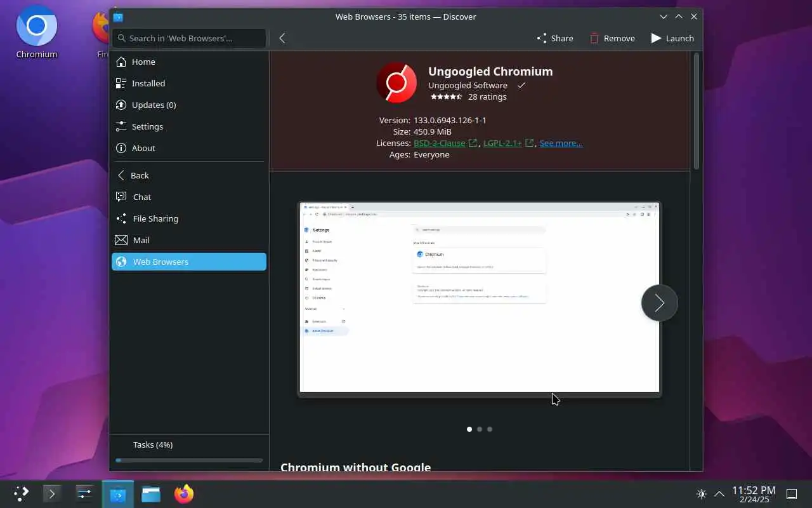Click the Chat bubble icon in sidebar
Screen dimensions: 812x508
point(121,197)
